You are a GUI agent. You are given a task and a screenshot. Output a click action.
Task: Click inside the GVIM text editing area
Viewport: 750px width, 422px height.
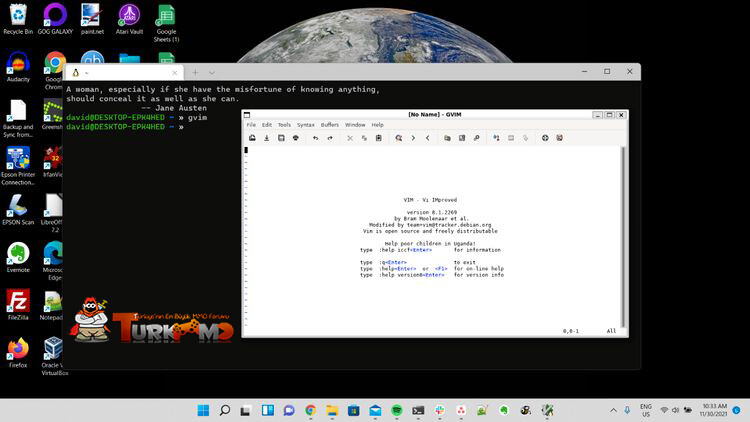pyautogui.click(x=432, y=236)
